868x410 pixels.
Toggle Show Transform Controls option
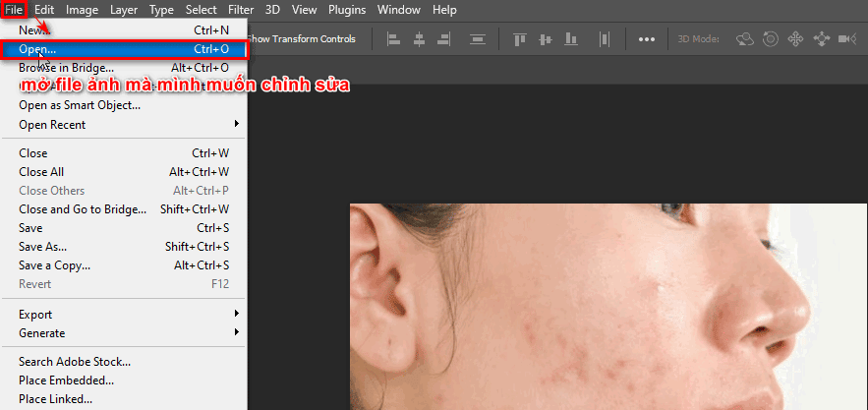pos(301,39)
